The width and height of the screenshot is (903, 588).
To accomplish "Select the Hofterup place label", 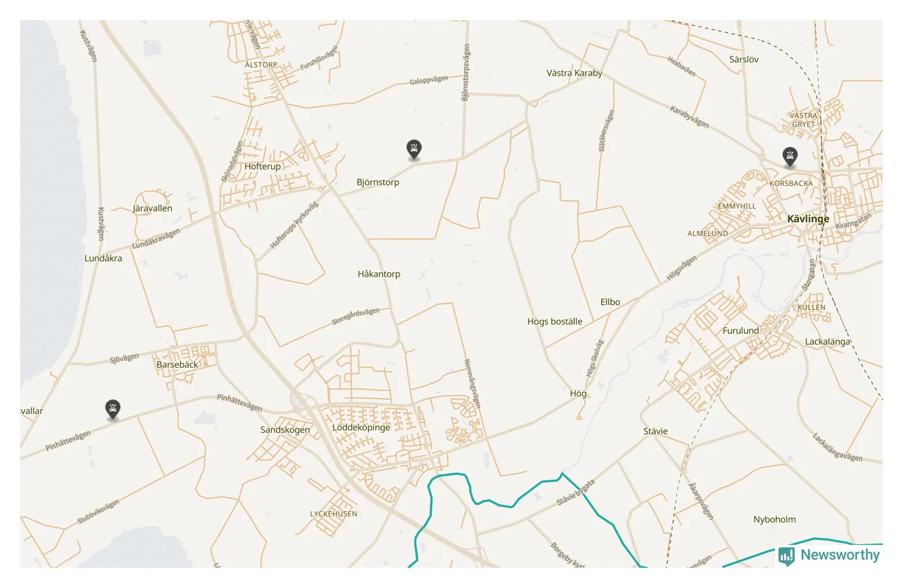I will (263, 166).
